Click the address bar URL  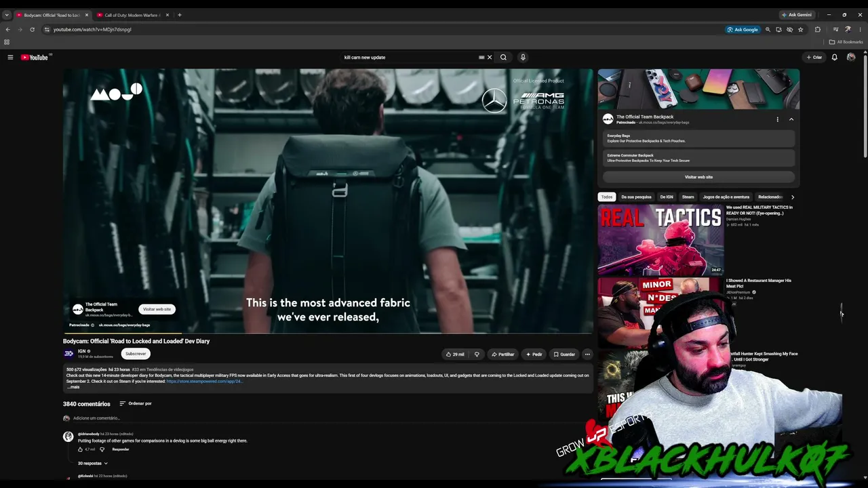click(92, 29)
